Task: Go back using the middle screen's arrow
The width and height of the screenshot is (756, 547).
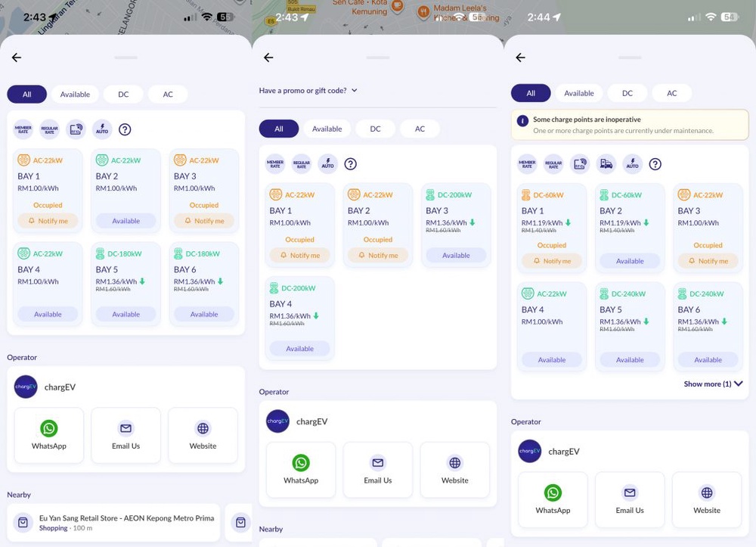Action: pyautogui.click(x=268, y=57)
